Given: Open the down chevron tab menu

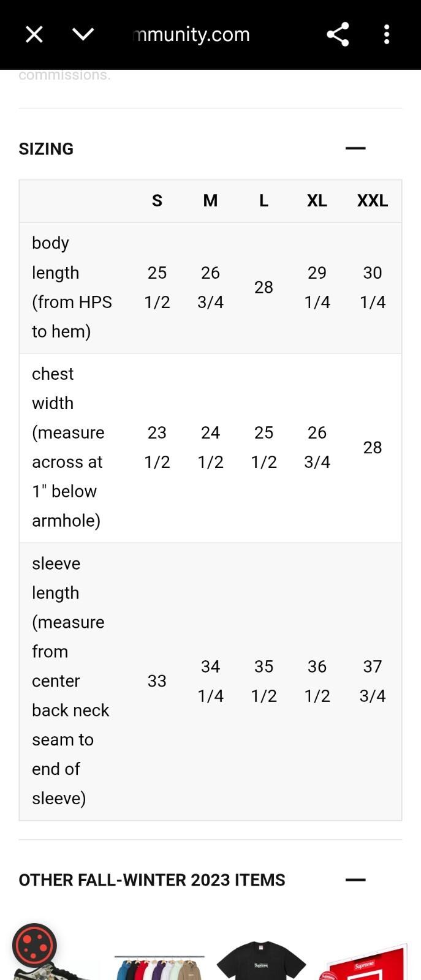Looking at the screenshot, I should 83,34.
